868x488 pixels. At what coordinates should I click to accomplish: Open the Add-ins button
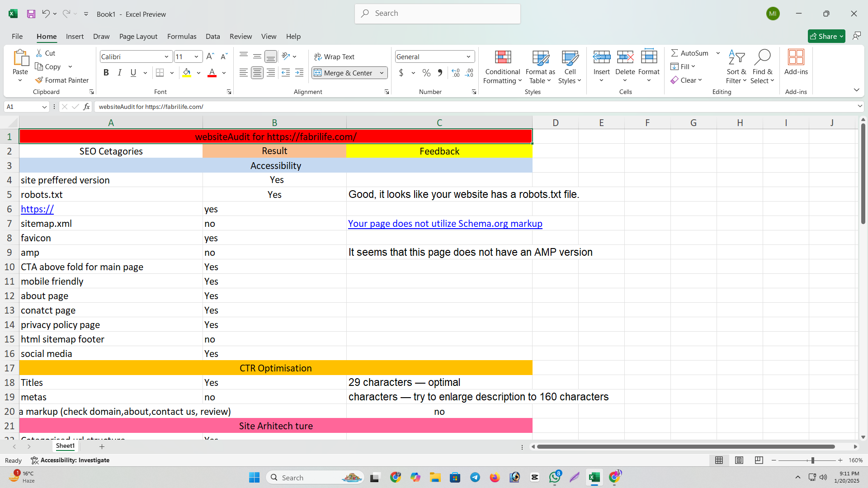point(796,62)
